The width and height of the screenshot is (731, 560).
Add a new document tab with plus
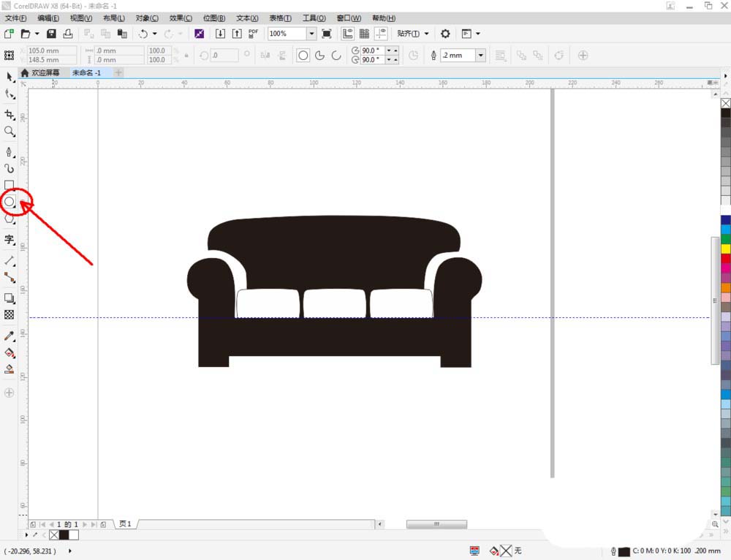[118, 72]
